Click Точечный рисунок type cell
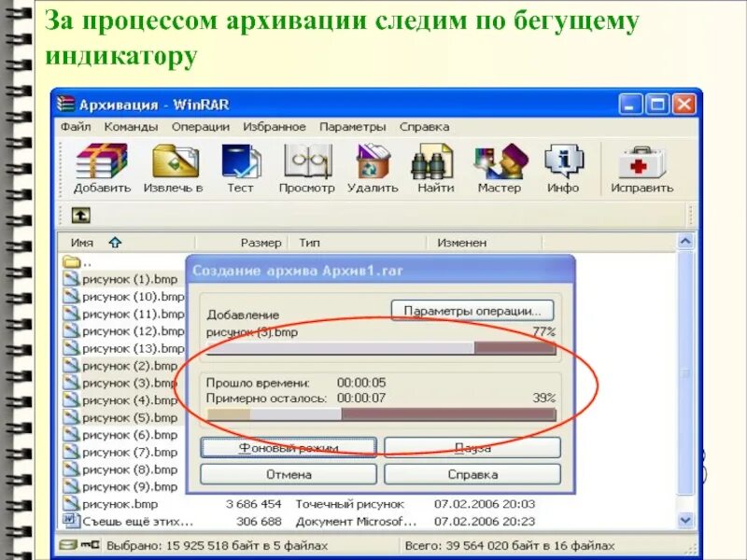This screenshot has height=560, width=747. coord(349,503)
